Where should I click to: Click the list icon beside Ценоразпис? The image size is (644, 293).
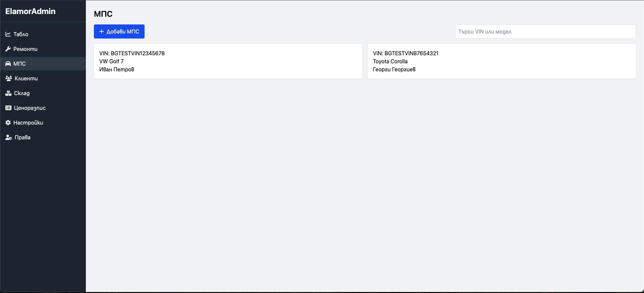(8, 108)
